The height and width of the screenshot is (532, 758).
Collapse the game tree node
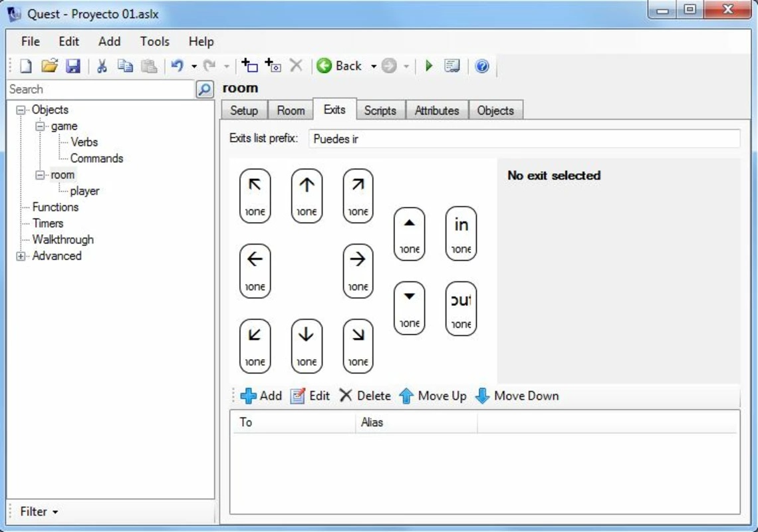click(41, 126)
